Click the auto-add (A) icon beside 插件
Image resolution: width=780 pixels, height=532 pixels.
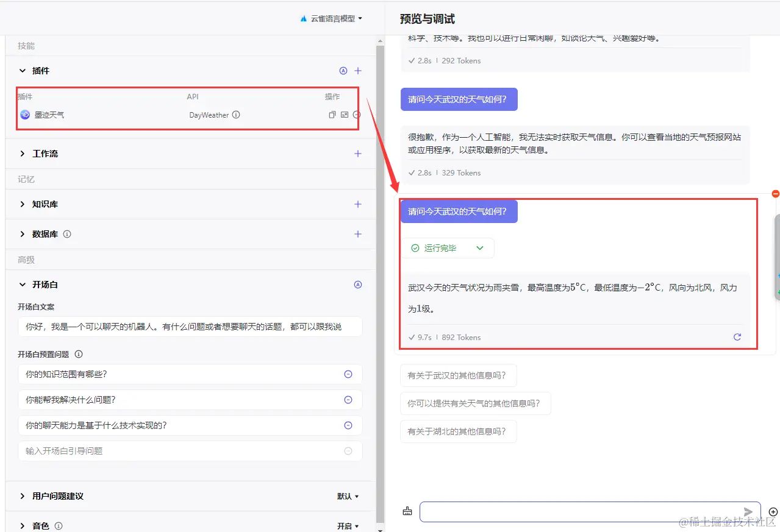coord(343,71)
